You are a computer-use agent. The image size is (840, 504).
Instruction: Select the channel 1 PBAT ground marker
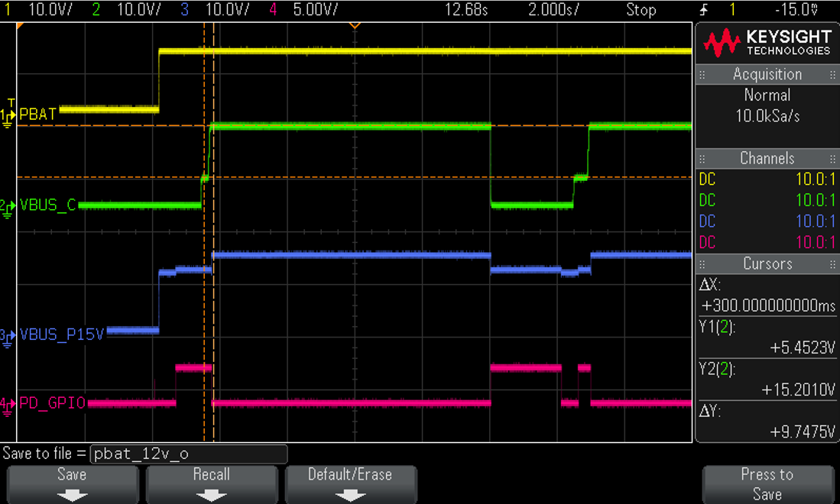[x=8, y=115]
